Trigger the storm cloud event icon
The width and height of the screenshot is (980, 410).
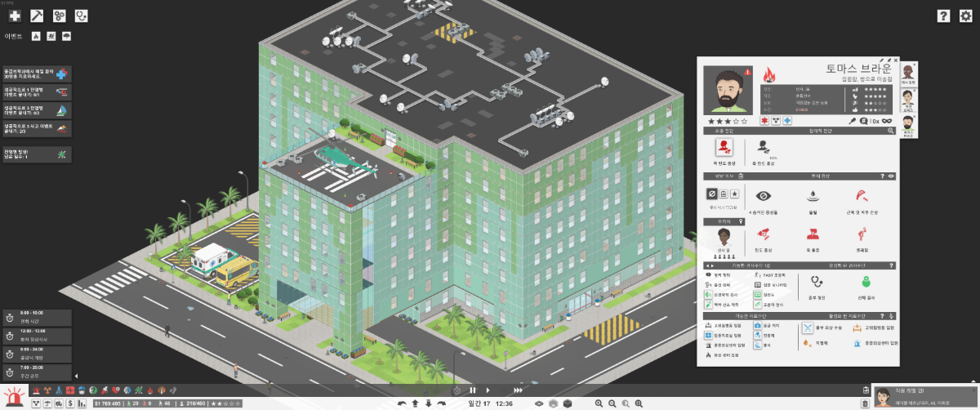point(66,37)
